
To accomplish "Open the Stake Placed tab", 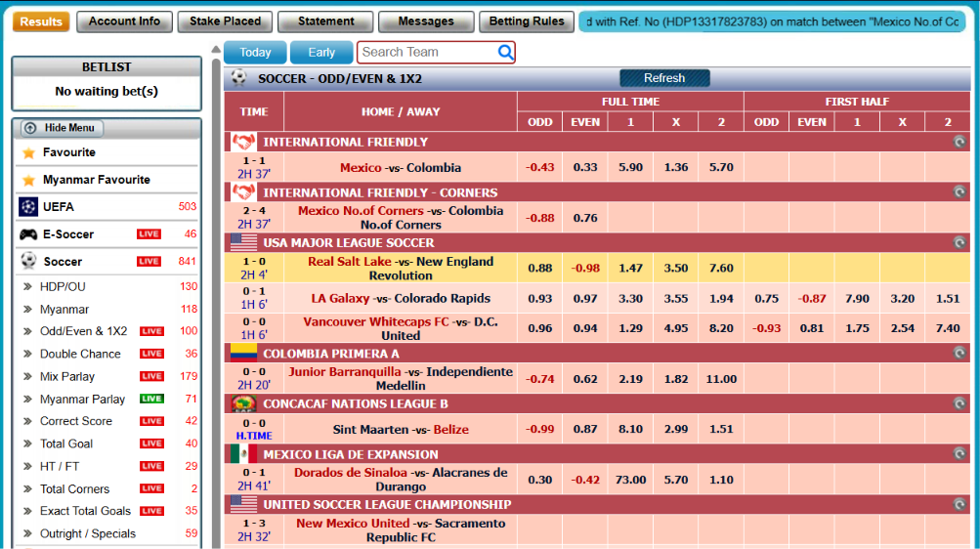I will [x=225, y=21].
